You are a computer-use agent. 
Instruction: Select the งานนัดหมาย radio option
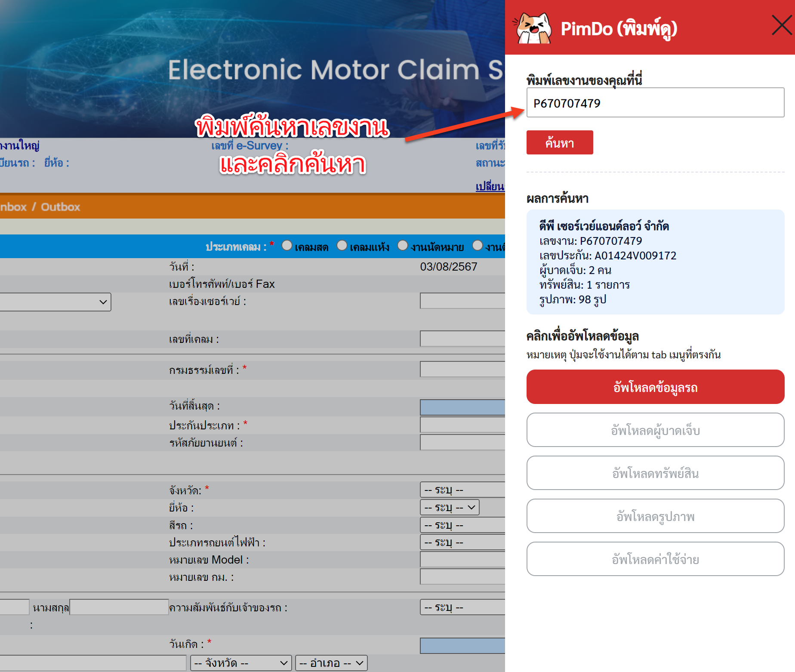(x=403, y=246)
